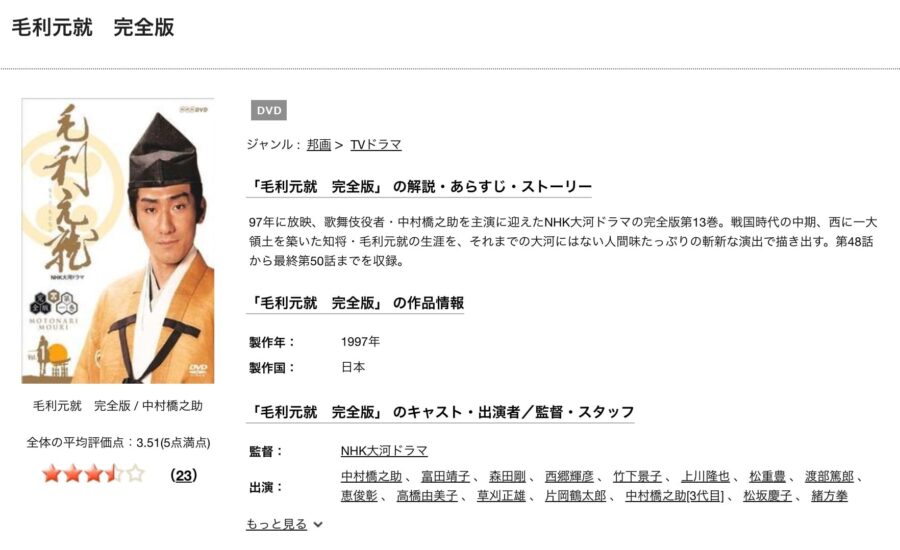900x550 pixels.
Task: Open the TVドラマ genre link
Action: click(x=375, y=145)
